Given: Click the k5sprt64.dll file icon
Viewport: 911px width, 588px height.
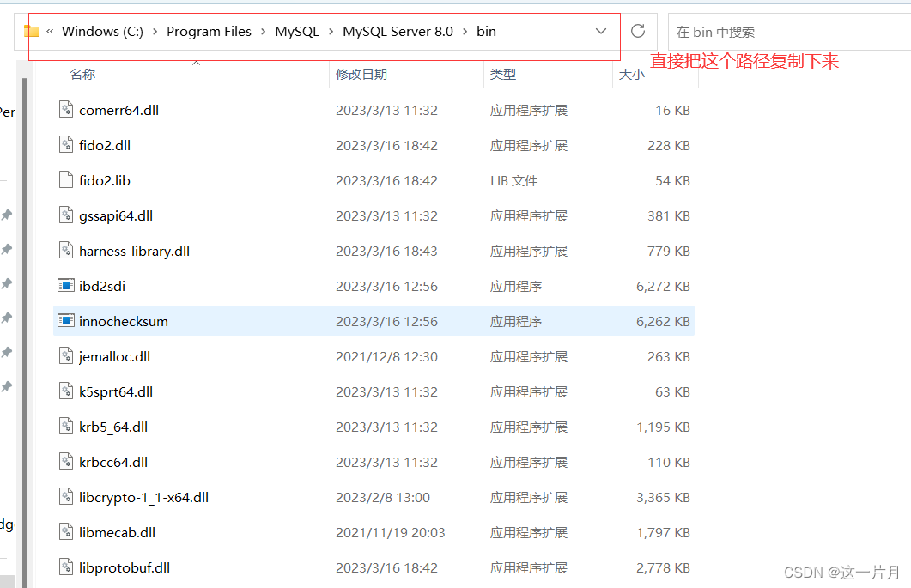Looking at the screenshot, I should point(66,391).
